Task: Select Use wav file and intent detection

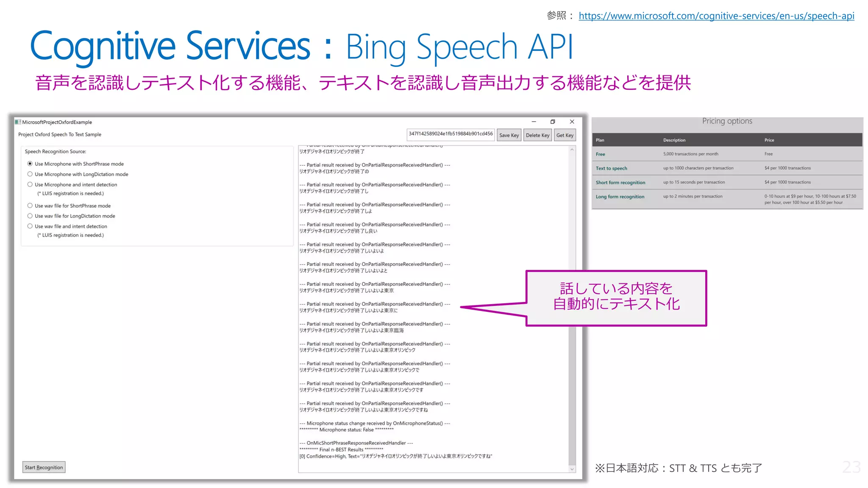Action: (67, 227)
